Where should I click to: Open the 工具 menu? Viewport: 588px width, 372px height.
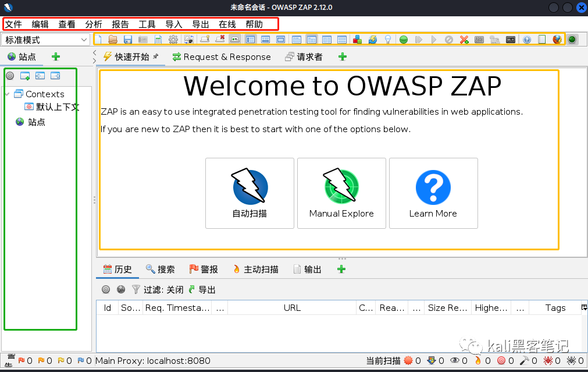147,24
